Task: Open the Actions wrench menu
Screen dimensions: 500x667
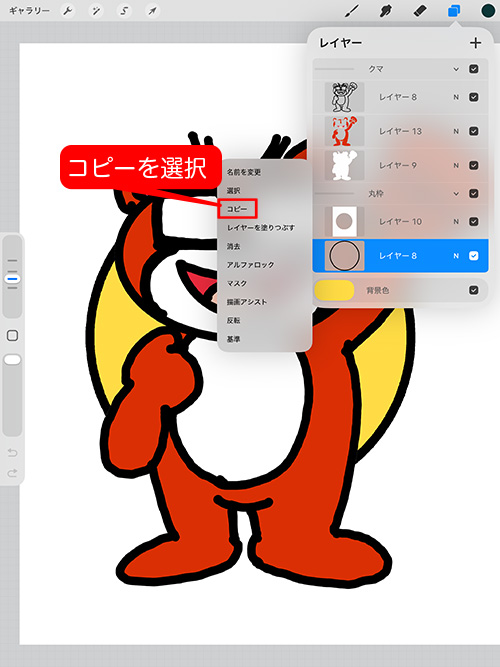Action: pos(68,11)
